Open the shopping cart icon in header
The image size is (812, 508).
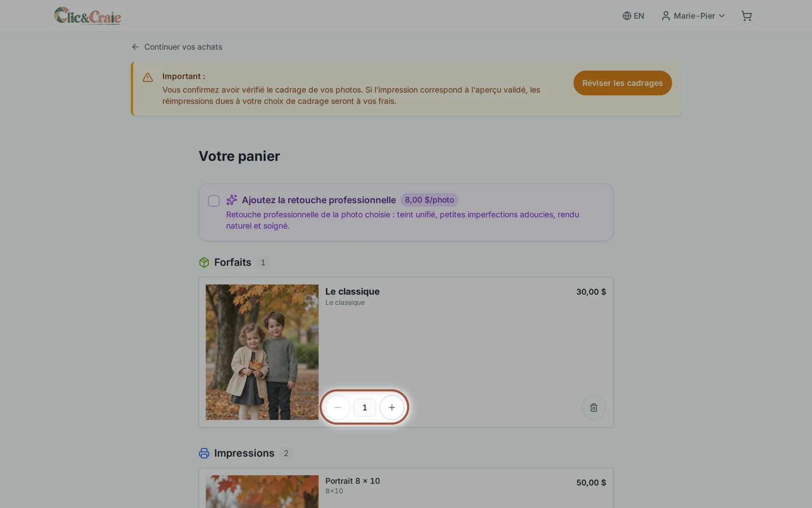(746, 16)
